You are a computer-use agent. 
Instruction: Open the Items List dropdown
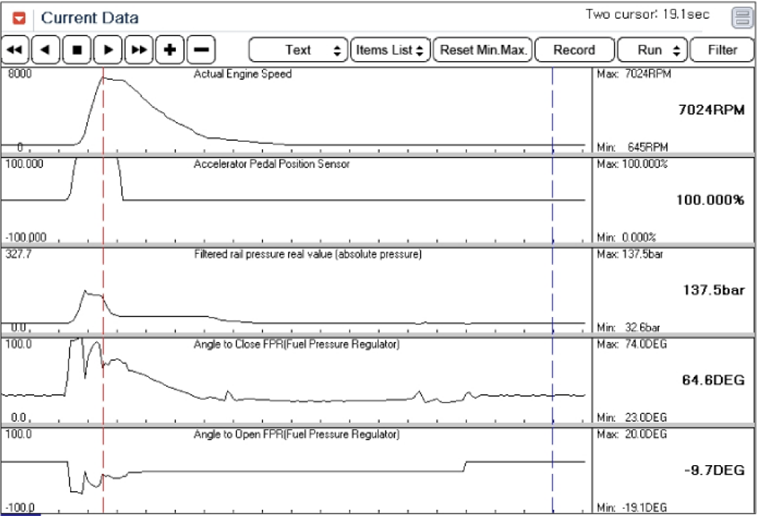[390, 50]
